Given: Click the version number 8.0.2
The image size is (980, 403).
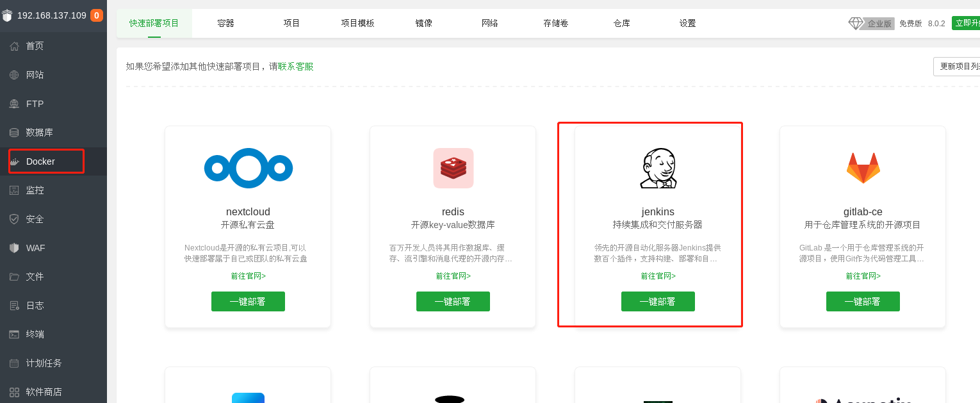Looking at the screenshot, I should [936, 24].
